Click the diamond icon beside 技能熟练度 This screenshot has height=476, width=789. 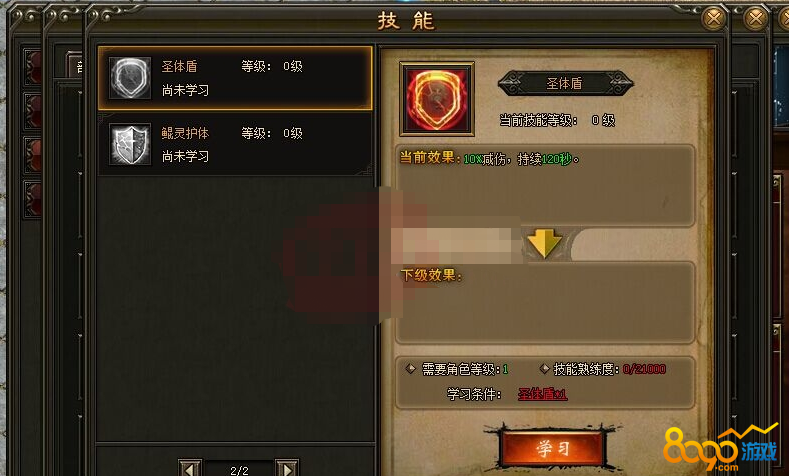[544, 369]
